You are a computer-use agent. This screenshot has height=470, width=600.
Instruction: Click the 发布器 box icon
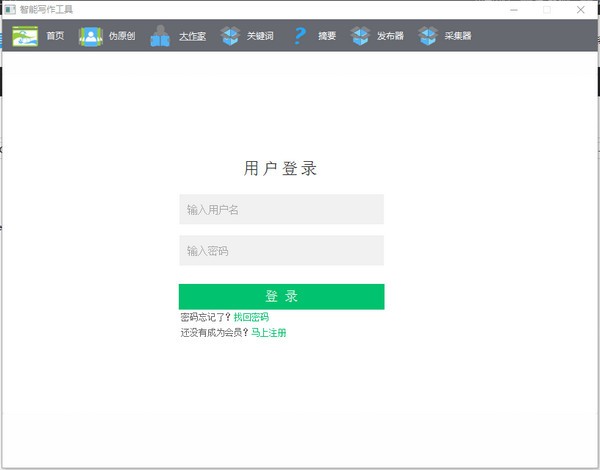click(x=360, y=36)
